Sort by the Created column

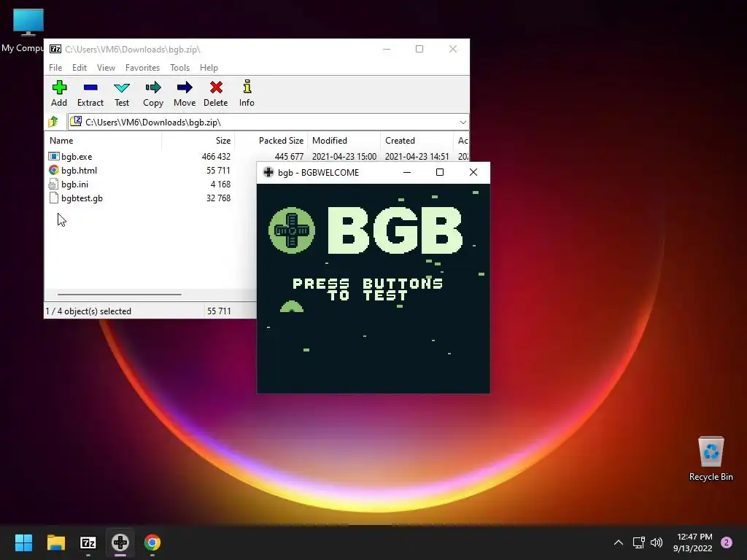coord(417,141)
